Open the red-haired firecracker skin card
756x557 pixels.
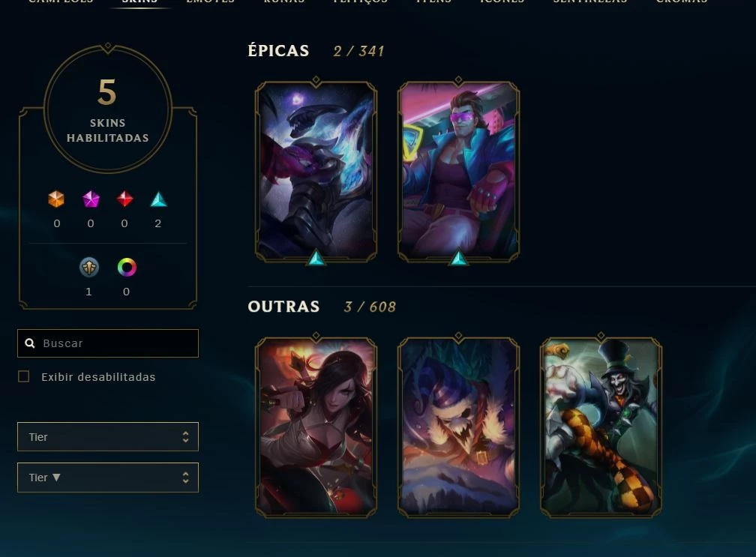pyautogui.click(x=316, y=427)
